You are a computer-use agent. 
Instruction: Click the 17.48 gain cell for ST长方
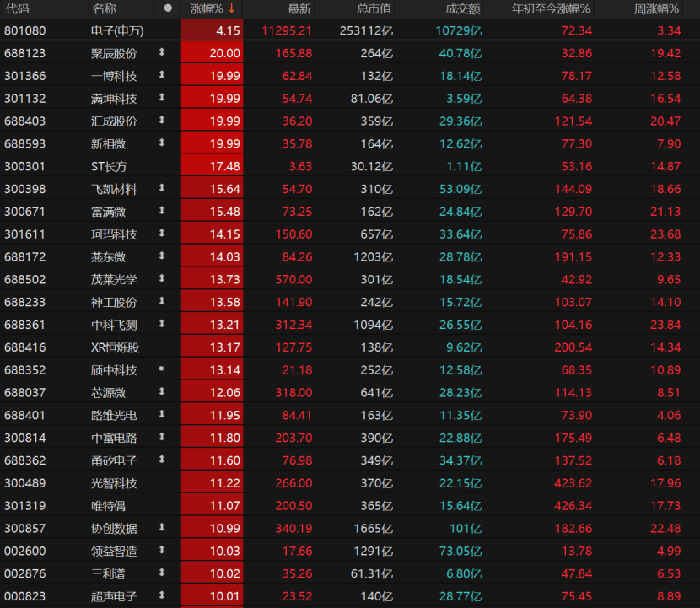coord(212,166)
